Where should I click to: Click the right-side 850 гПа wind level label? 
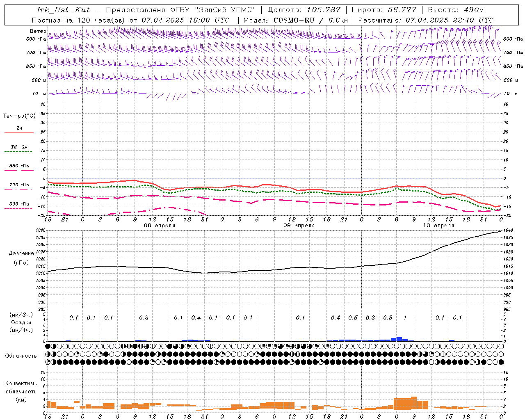click(513, 66)
